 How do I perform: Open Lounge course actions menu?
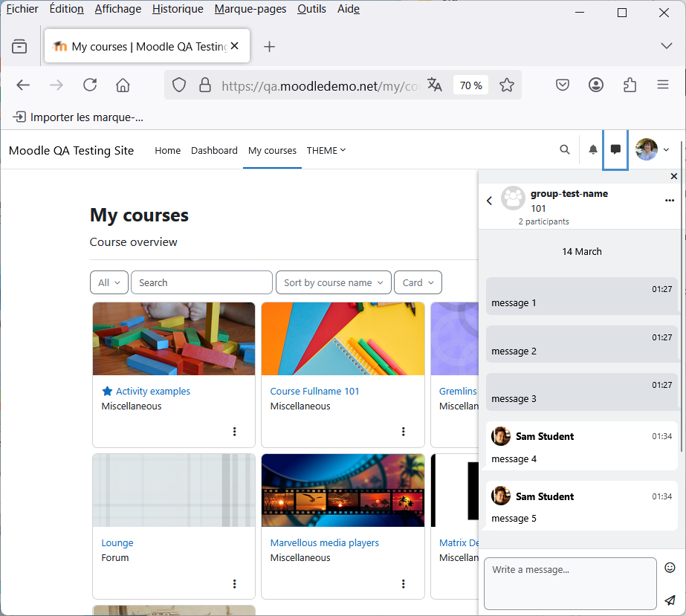pyautogui.click(x=235, y=583)
